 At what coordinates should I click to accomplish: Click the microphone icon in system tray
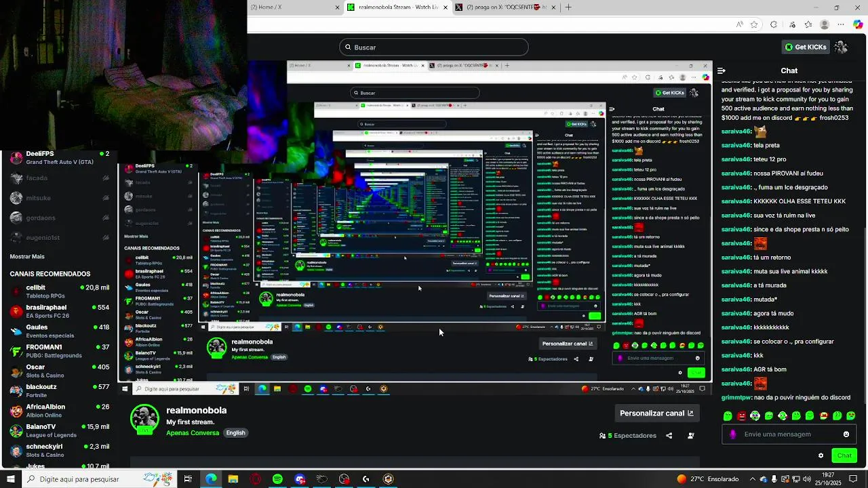pos(775,479)
